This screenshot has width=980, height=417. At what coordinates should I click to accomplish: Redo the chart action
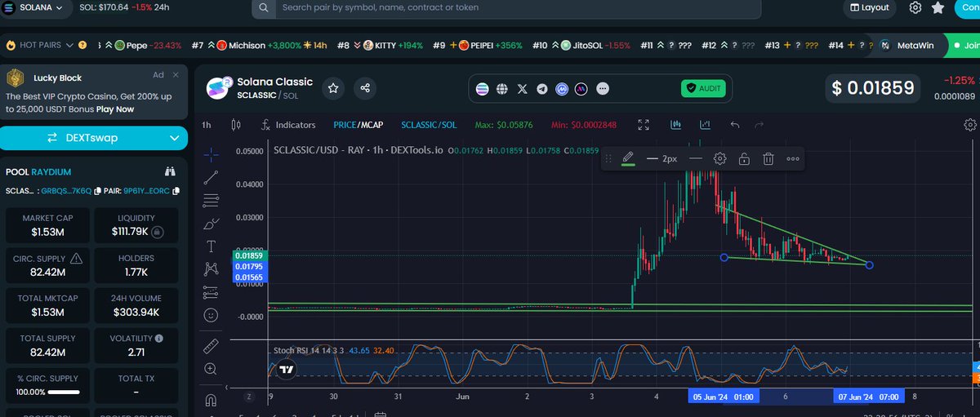(759, 125)
